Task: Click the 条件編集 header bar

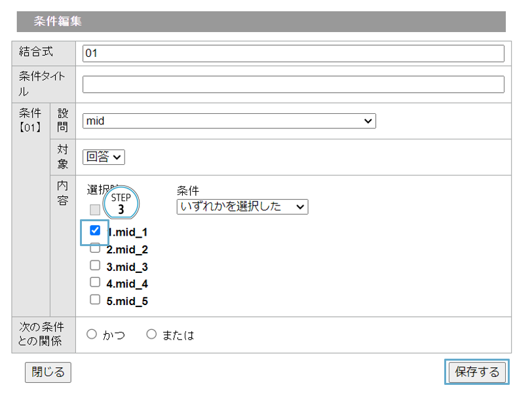Action: (261, 22)
